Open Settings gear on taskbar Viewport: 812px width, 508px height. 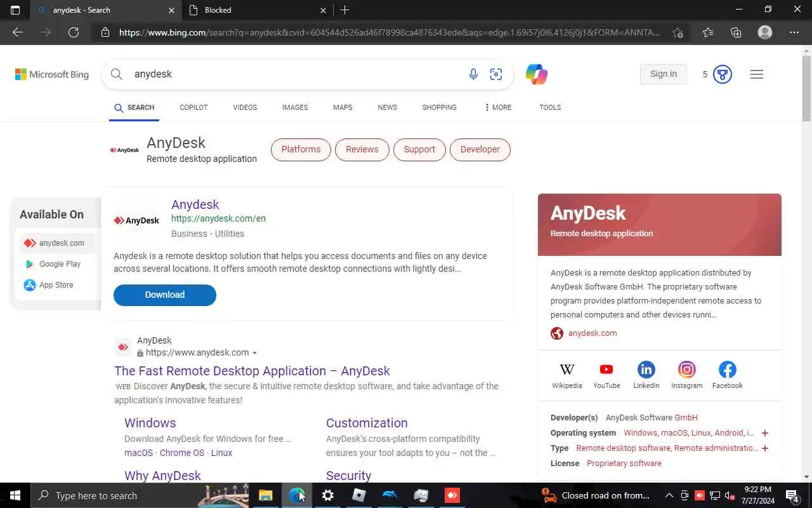(328, 495)
